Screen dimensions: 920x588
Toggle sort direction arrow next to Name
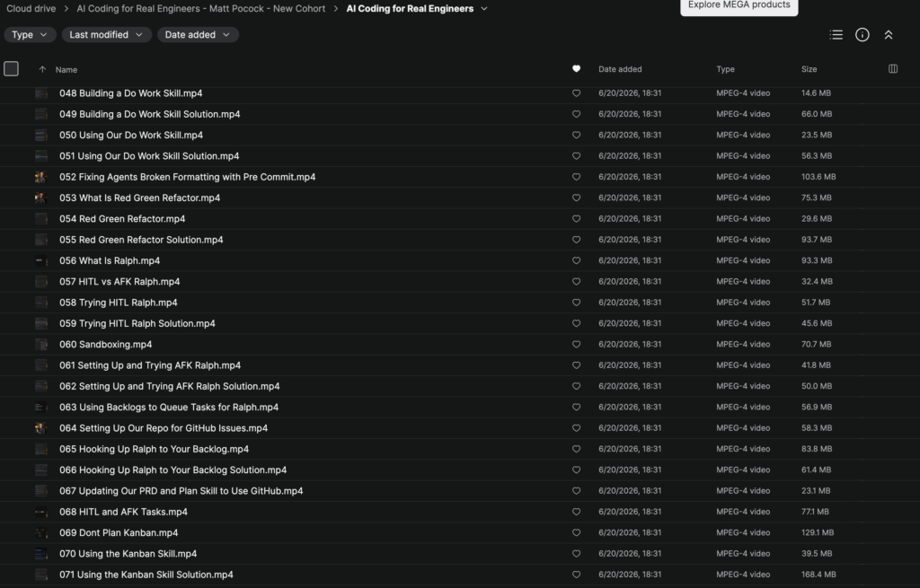[x=42, y=69]
